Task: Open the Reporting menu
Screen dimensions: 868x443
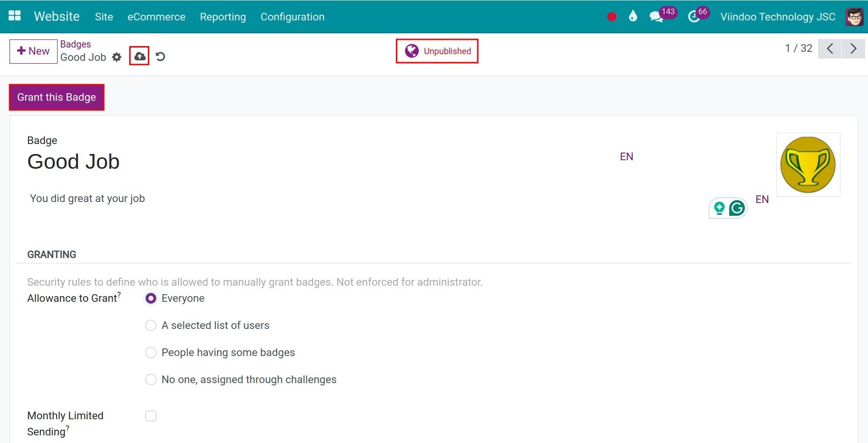Action: (223, 17)
